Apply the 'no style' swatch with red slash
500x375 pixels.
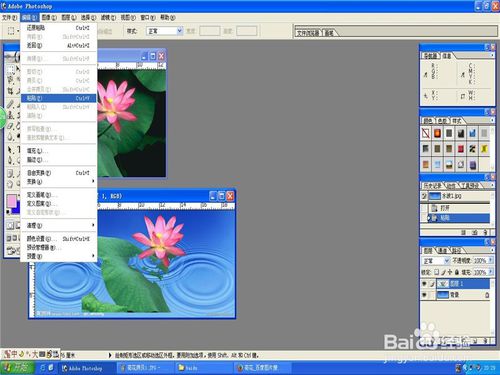426,133
